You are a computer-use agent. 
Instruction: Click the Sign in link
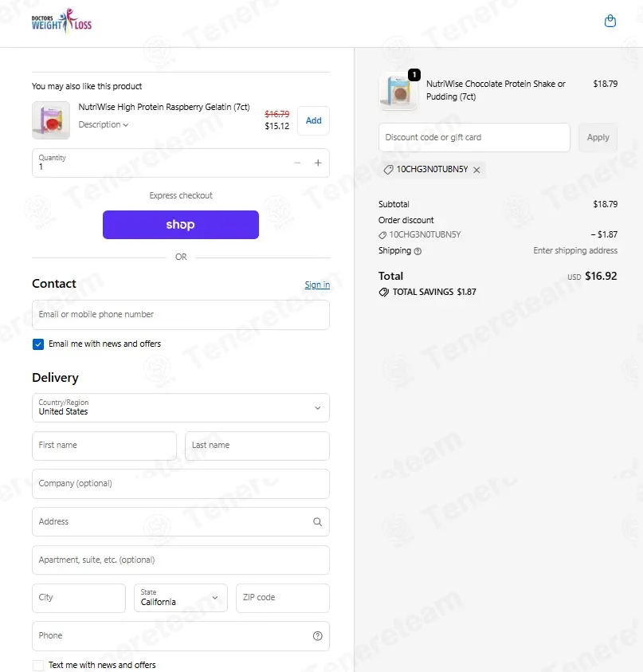[x=317, y=285]
